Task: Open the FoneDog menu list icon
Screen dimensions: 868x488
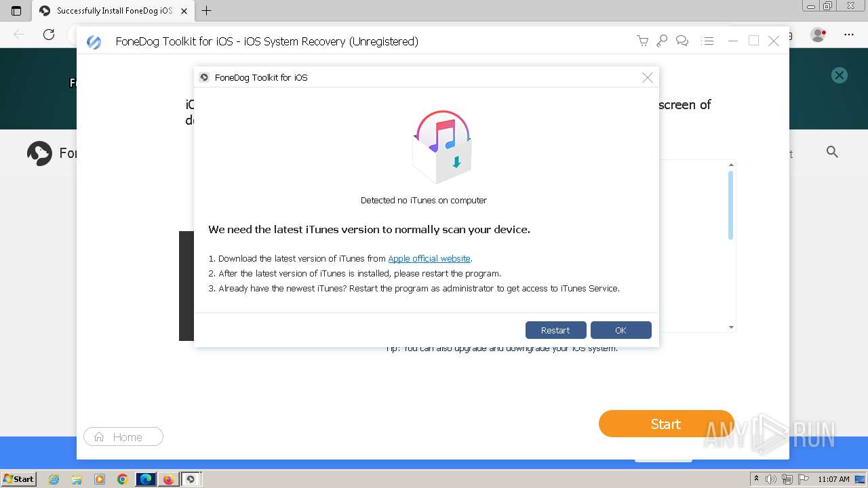Action: (x=707, y=41)
